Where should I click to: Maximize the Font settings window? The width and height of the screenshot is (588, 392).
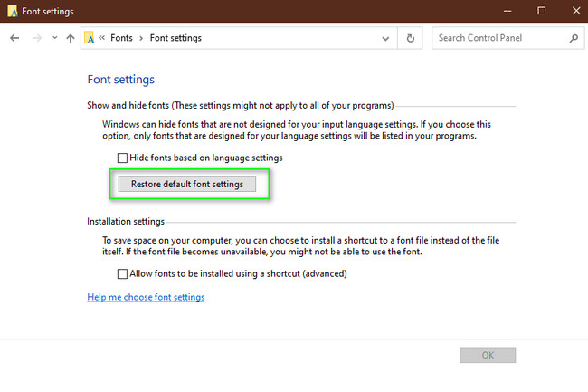pos(542,11)
